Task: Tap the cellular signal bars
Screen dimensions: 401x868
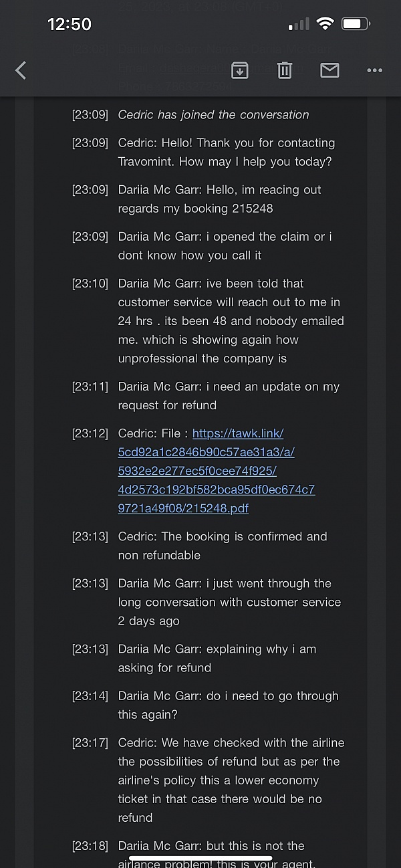Action: [299, 25]
